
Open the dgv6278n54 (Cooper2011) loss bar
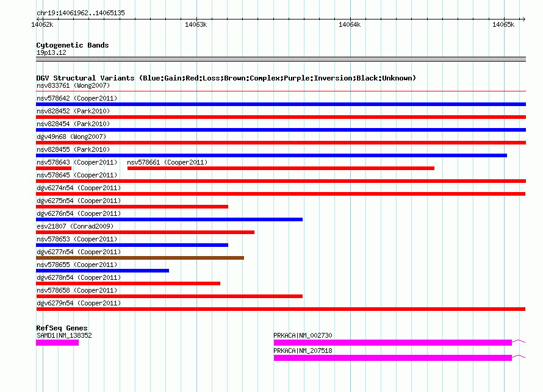click(128, 283)
